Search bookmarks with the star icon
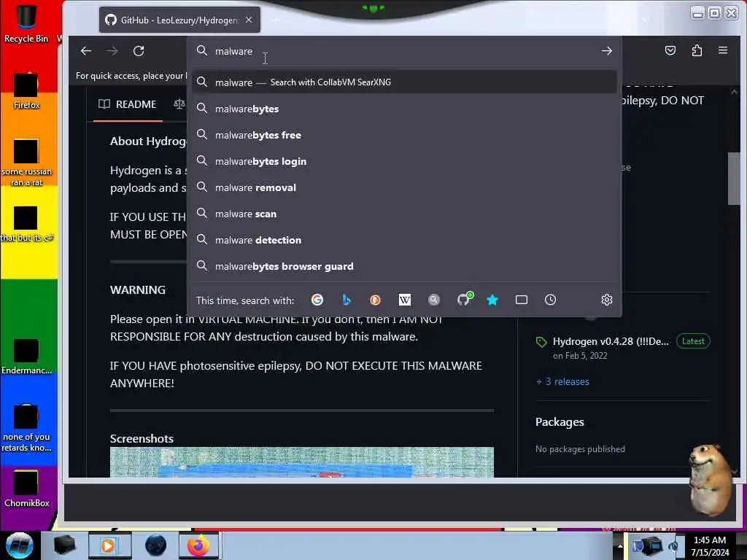The height and width of the screenshot is (560, 747). tap(492, 300)
